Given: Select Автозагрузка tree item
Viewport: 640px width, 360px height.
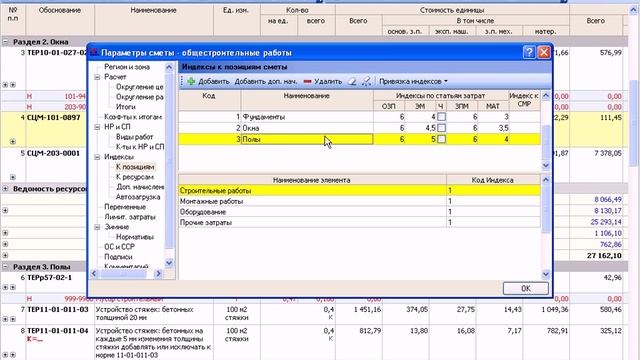Looking at the screenshot, I should click(x=138, y=197).
